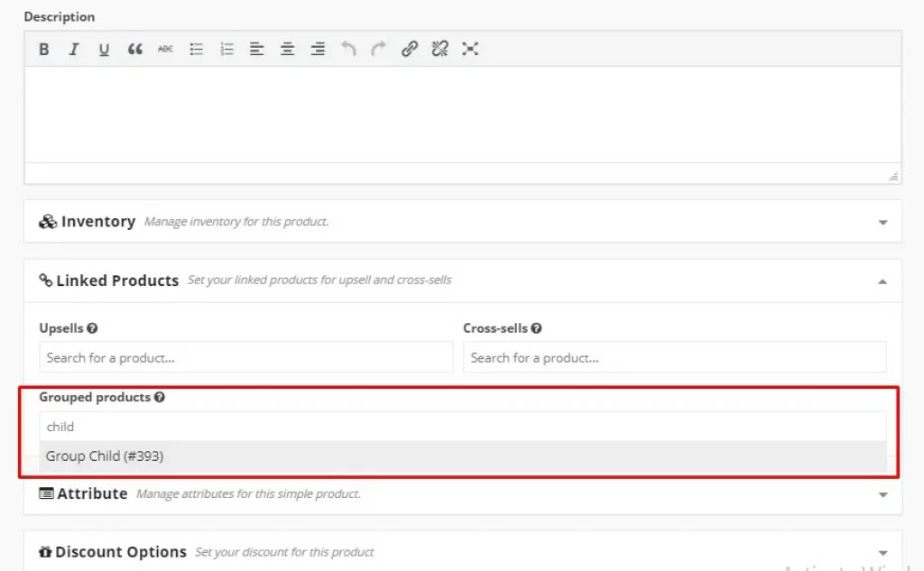Click the Grouped products search field

pos(463,427)
